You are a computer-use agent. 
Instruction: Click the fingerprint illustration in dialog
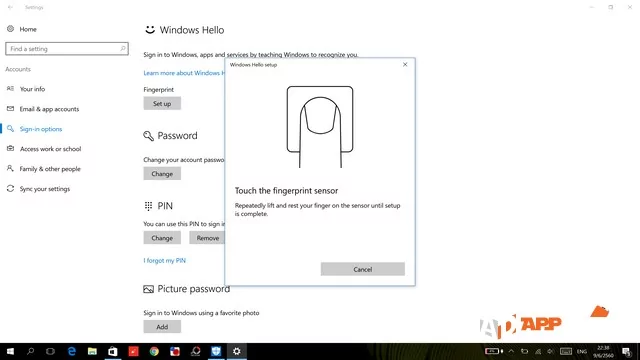pos(320,127)
